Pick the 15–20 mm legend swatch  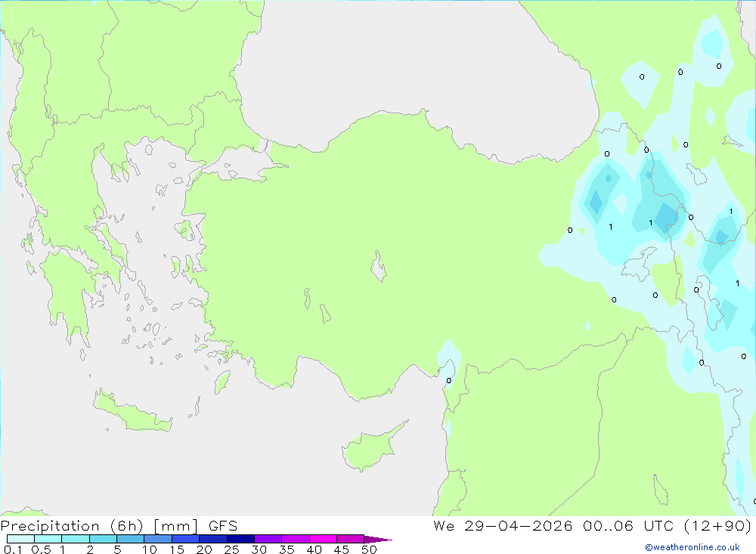click(x=186, y=539)
